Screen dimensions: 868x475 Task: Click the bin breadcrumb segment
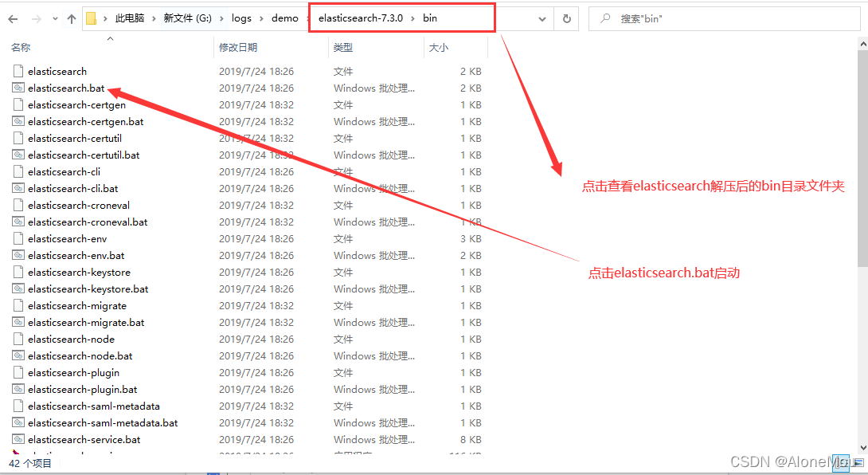(x=430, y=18)
